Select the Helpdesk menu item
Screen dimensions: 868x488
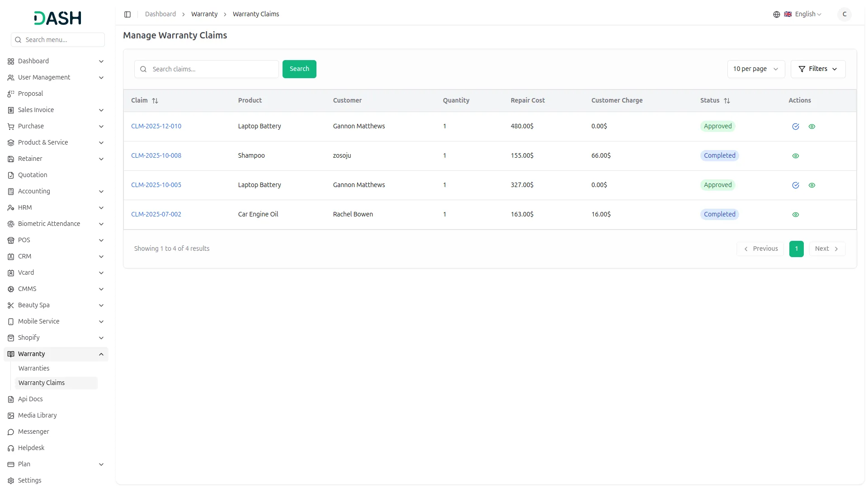31,448
